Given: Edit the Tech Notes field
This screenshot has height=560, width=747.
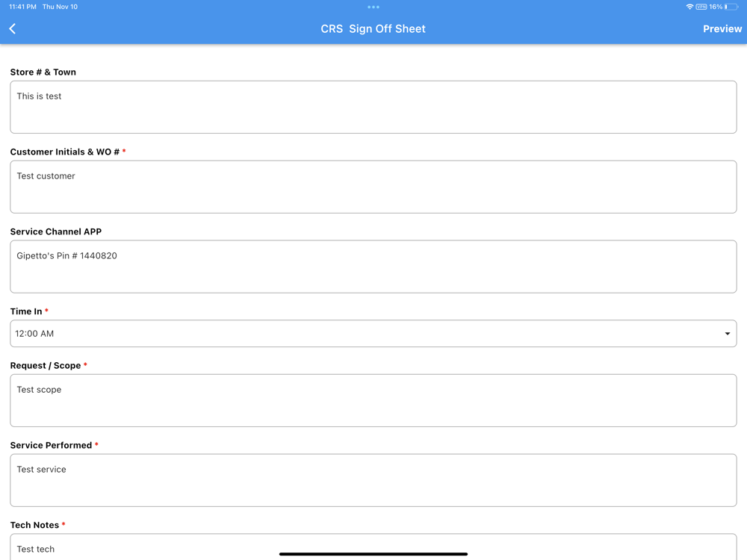Looking at the screenshot, I should pos(373,547).
